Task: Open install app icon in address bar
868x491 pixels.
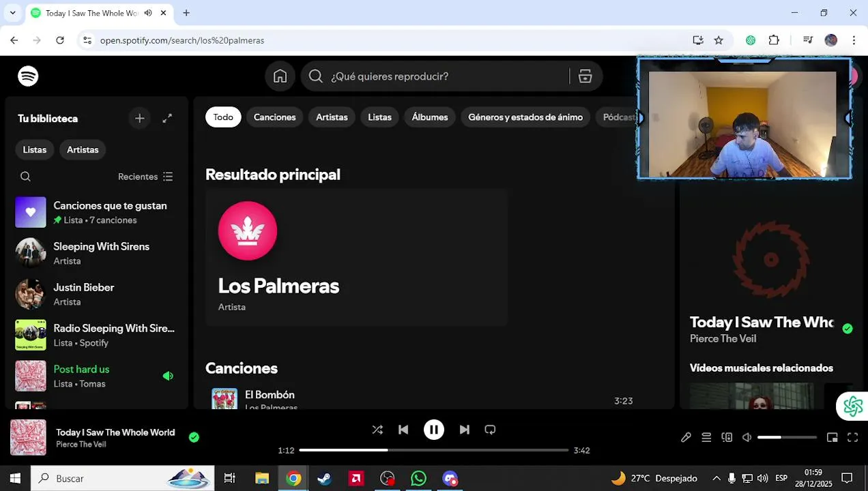Action: click(x=698, y=40)
